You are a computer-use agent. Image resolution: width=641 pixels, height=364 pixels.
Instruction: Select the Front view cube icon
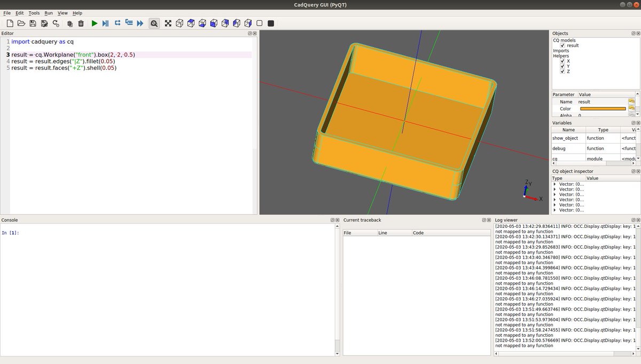[x=214, y=23]
